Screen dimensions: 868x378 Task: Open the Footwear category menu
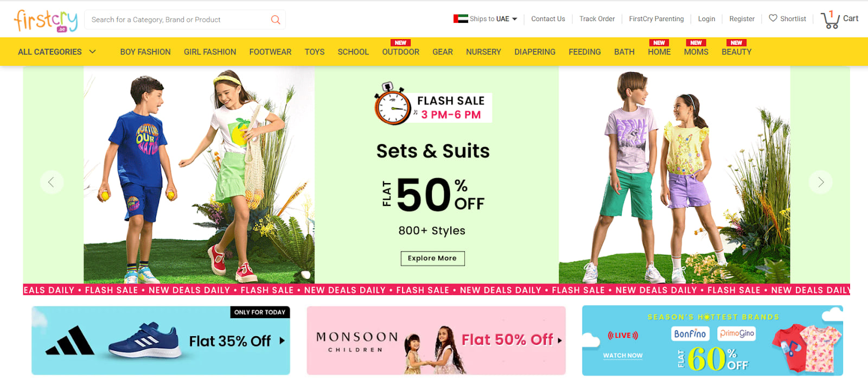(270, 52)
